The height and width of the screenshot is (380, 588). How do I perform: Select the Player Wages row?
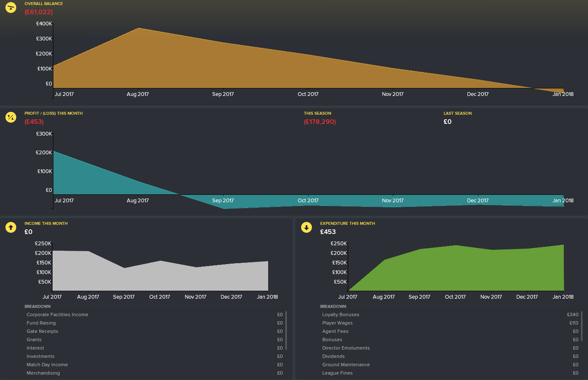coord(450,323)
